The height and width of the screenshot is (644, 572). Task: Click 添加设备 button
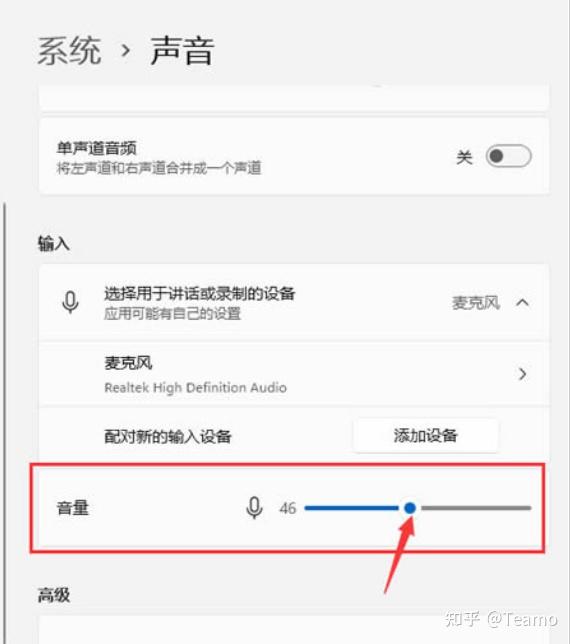coord(426,435)
